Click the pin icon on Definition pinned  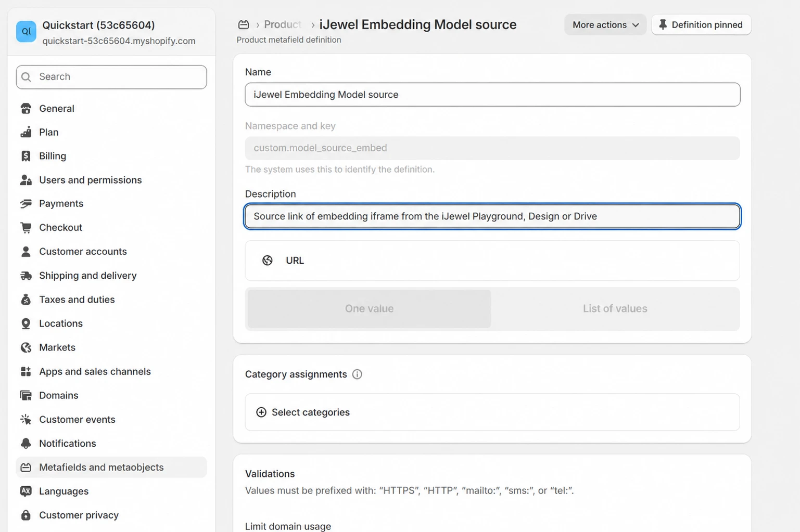[x=663, y=24]
